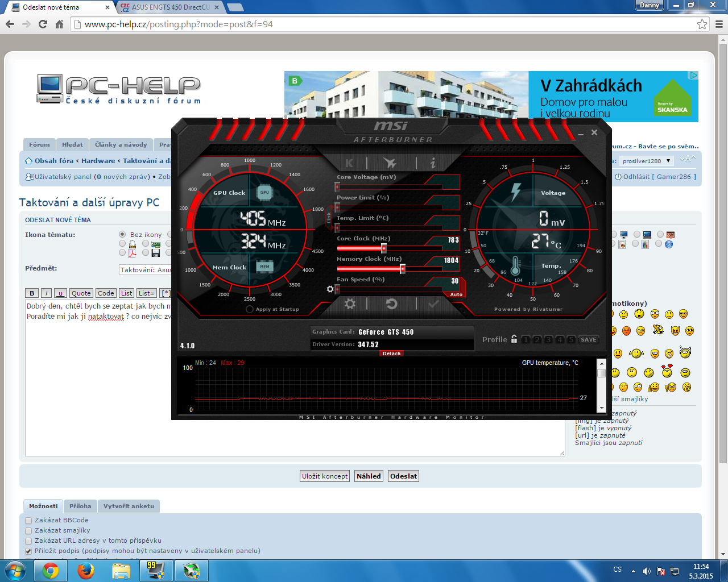Launch the Afterburner OC scanner jet icon
Image resolution: width=728 pixels, height=582 pixels.
coord(390,164)
